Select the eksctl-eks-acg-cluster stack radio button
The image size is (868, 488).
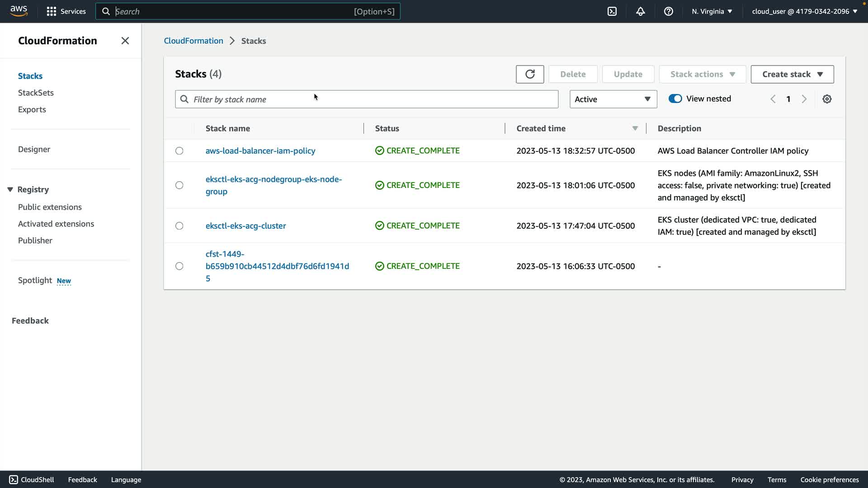(x=179, y=226)
